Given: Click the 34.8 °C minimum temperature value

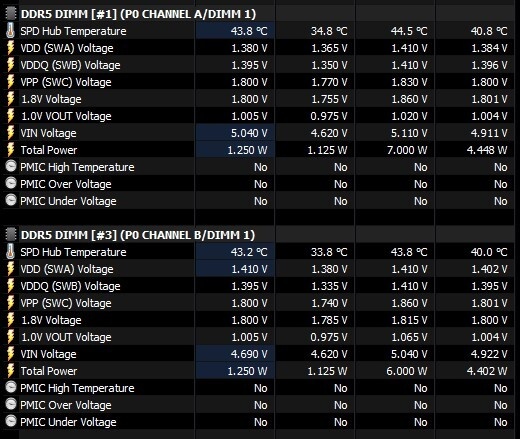Looking at the screenshot, I should pos(329,31).
